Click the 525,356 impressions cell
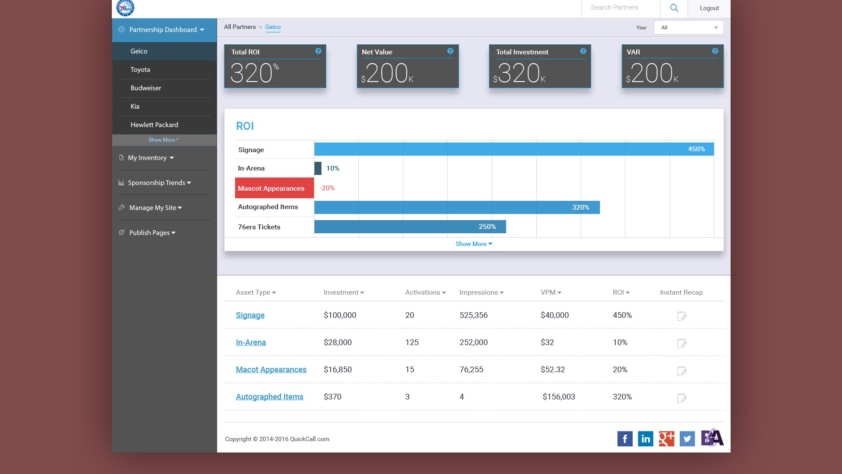 (473, 315)
